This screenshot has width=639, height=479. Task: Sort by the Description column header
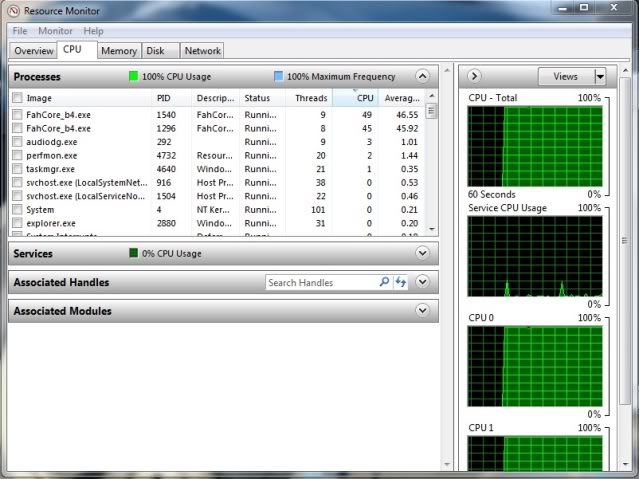(215, 98)
